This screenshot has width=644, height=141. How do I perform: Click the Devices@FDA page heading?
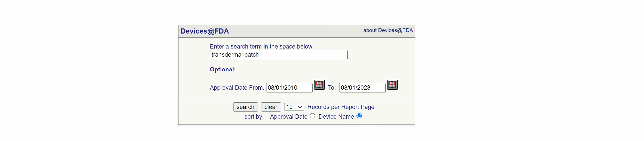pos(205,31)
